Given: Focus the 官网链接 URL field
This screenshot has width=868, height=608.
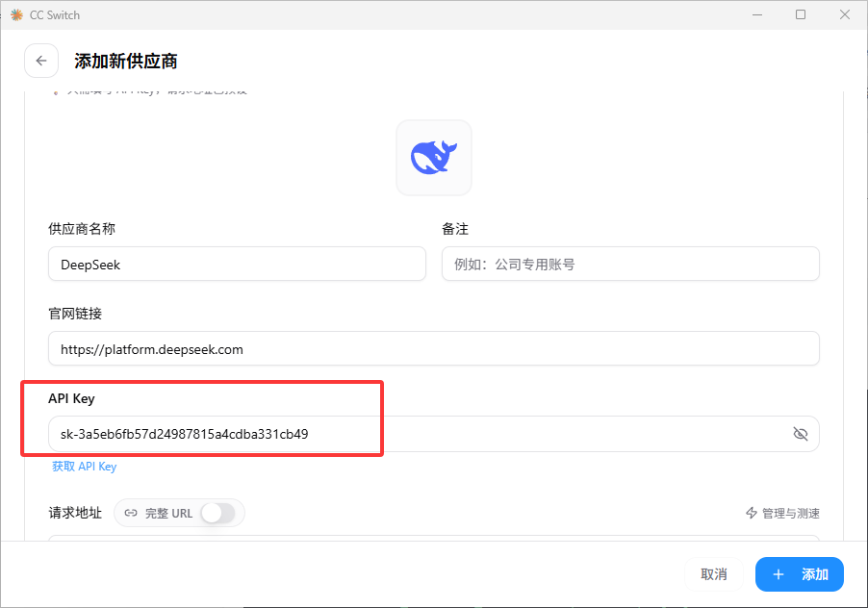Looking at the screenshot, I should pos(434,348).
